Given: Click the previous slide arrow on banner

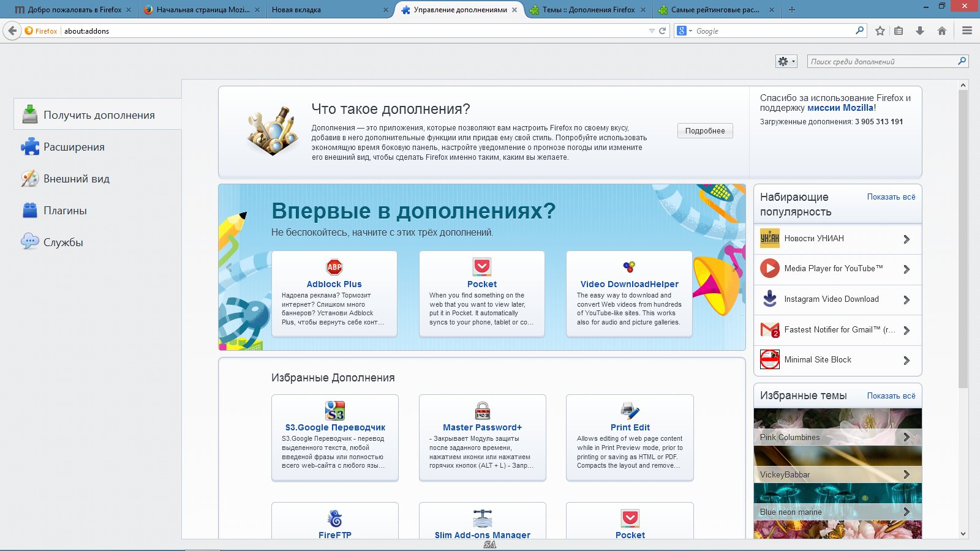Looking at the screenshot, I should (x=229, y=268).
